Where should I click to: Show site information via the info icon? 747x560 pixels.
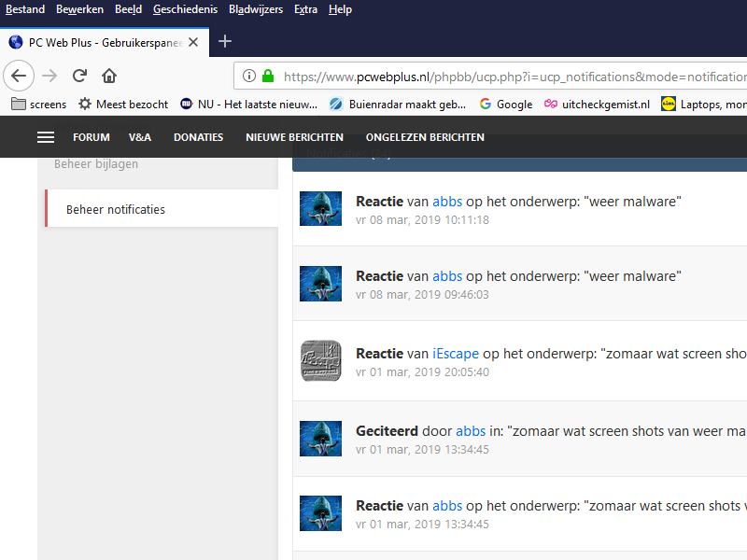coord(248,76)
